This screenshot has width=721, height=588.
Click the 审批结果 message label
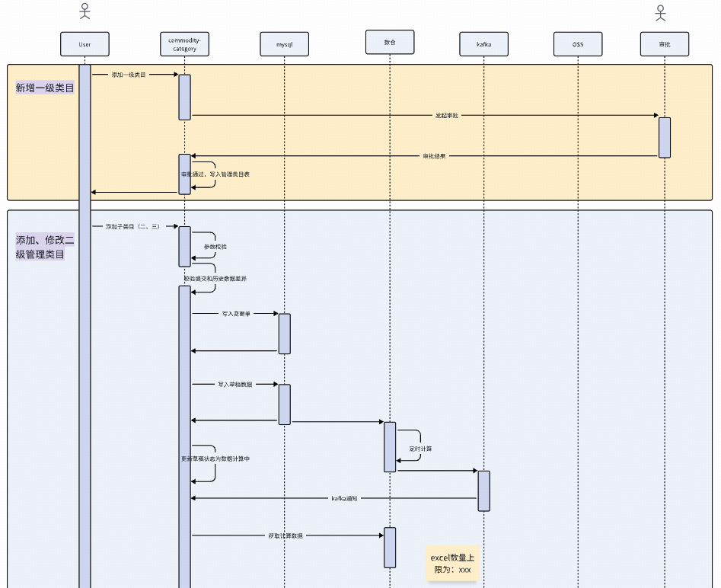point(435,156)
